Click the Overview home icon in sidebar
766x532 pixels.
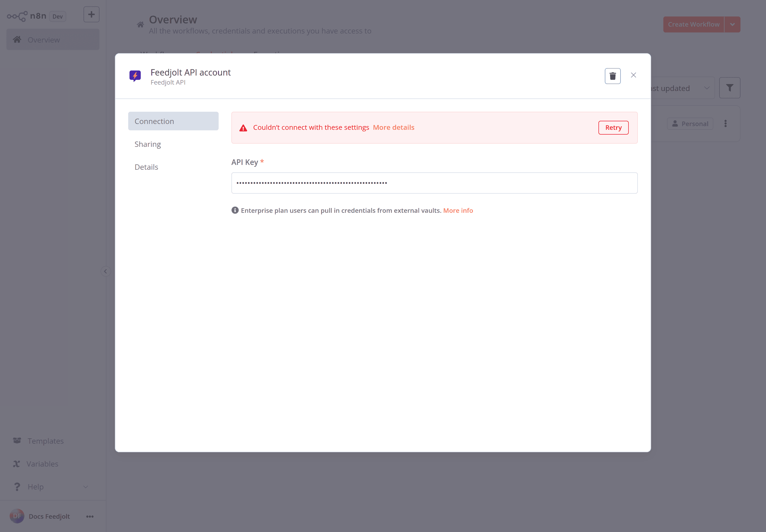[x=17, y=39]
